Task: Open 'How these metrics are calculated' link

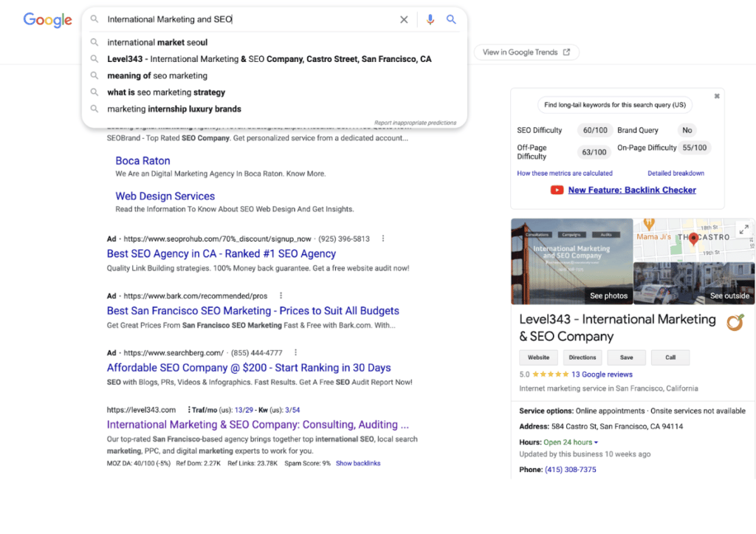Action: [565, 173]
